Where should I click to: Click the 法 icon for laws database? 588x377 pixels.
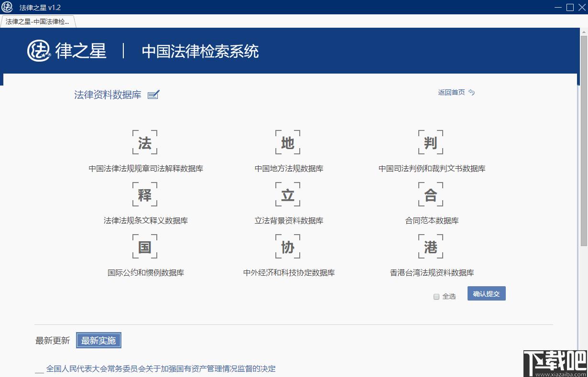144,143
